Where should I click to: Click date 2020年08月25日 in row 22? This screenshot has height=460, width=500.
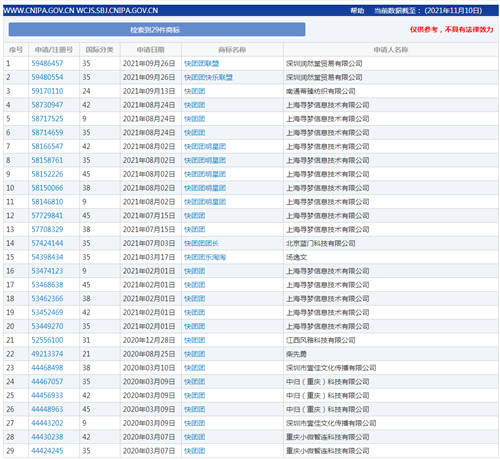click(x=149, y=354)
